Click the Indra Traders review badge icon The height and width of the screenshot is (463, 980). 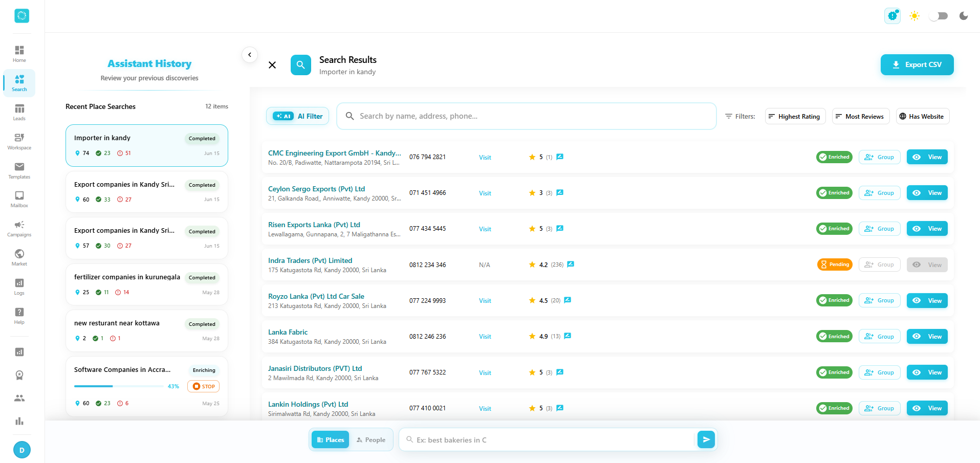point(571,264)
